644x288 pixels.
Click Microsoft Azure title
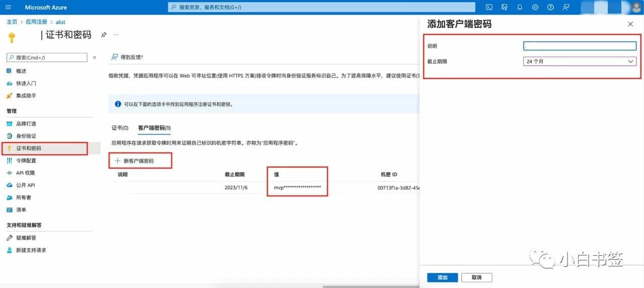[46, 7]
